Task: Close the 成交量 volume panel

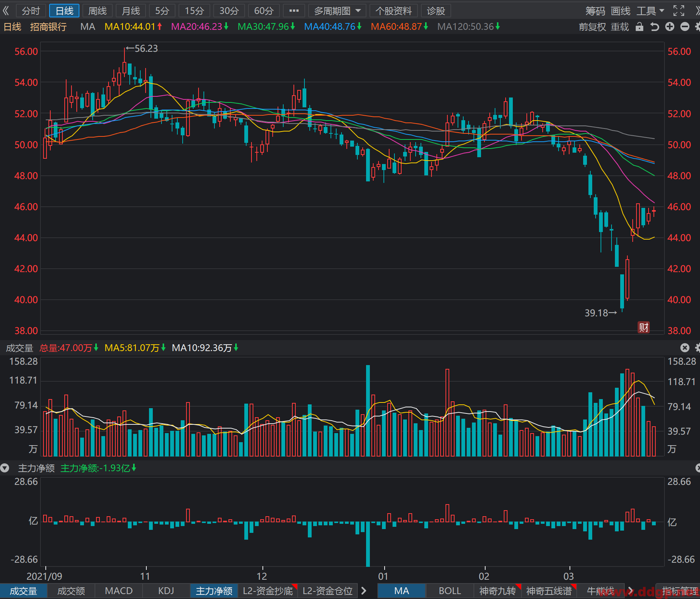Action: [x=685, y=348]
